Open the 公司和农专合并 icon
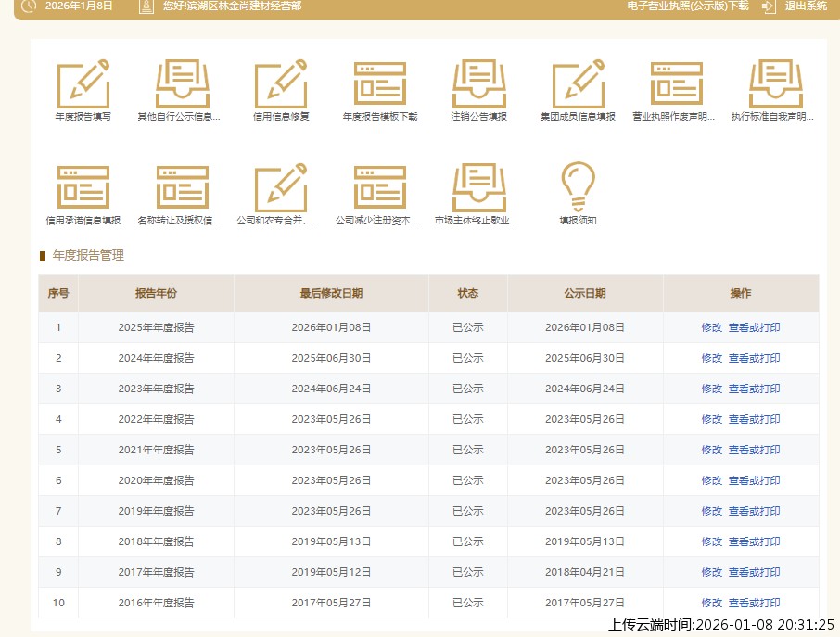This screenshot has width=840, height=637. 281,188
